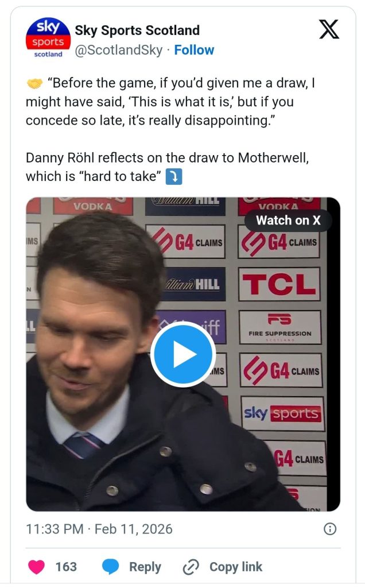Like the tweet with the heart icon
This screenshot has height=588, width=365.
coord(37,567)
